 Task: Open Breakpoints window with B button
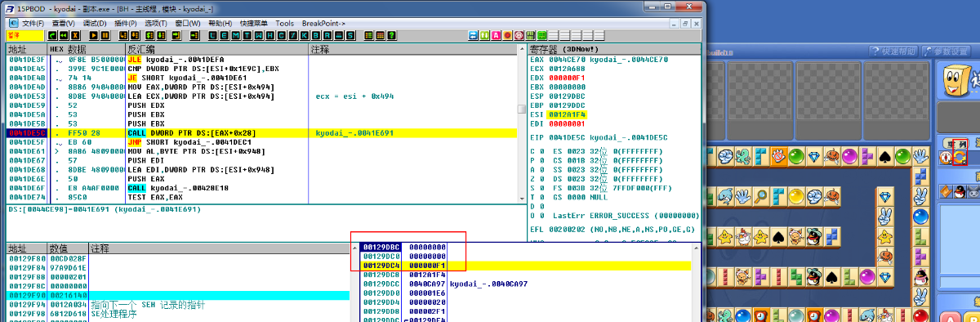[315, 35]
